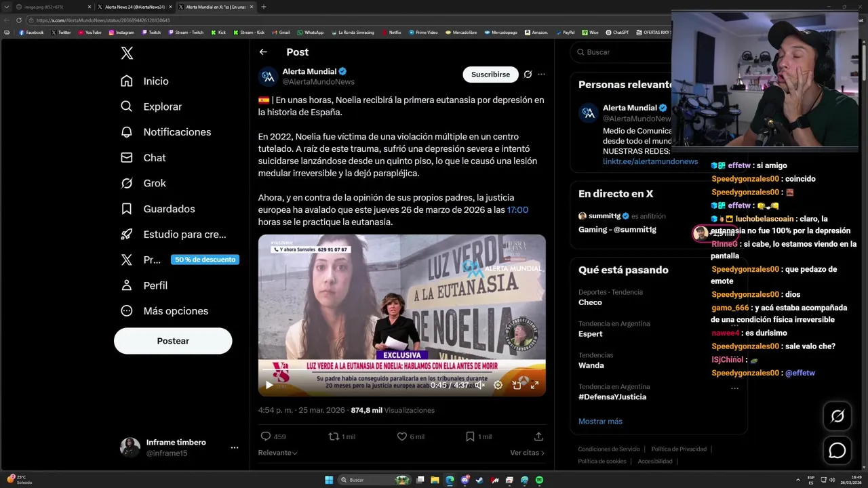Click Política de Privacidad footer link
The image size is (868, 488).
point(679,449)
